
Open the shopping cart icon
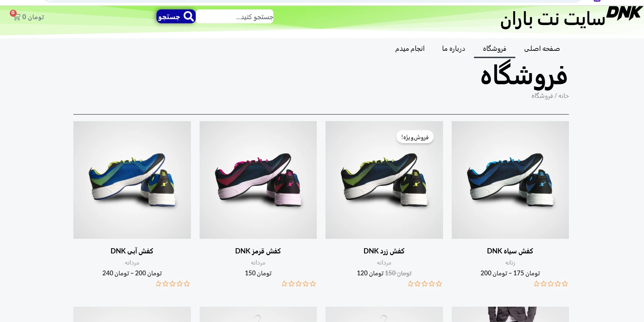16,17
